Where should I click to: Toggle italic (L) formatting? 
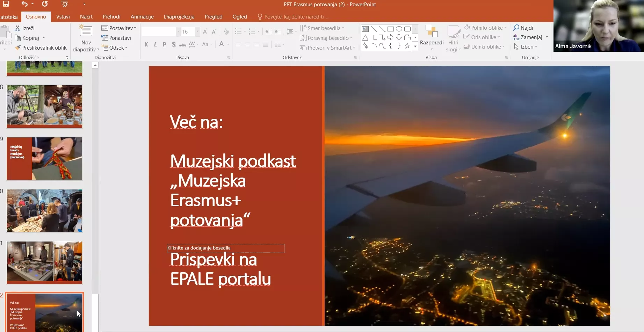click(x=155, y=44)
